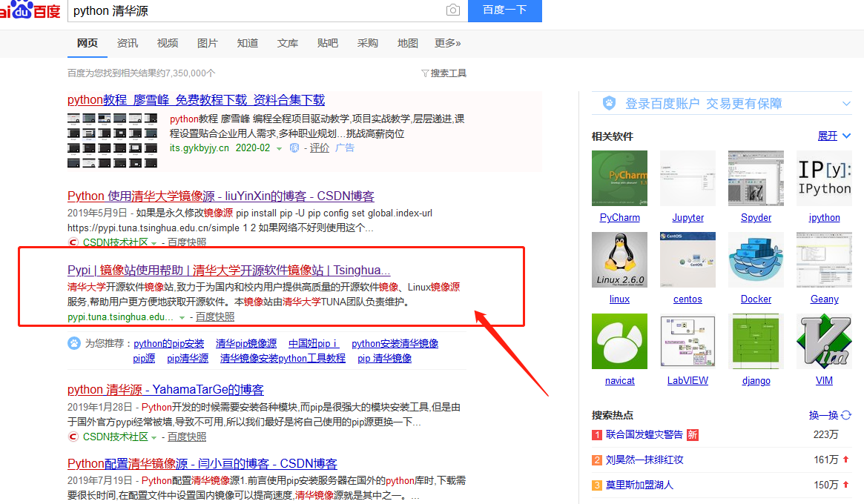
Task: Open the VIM logo thumbnail
Action: [x=825, y=341]
